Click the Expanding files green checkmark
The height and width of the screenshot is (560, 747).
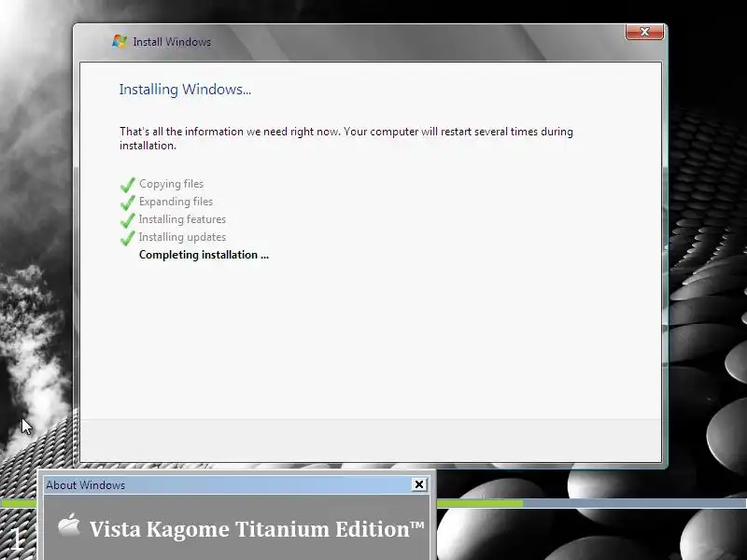[128, 202]
